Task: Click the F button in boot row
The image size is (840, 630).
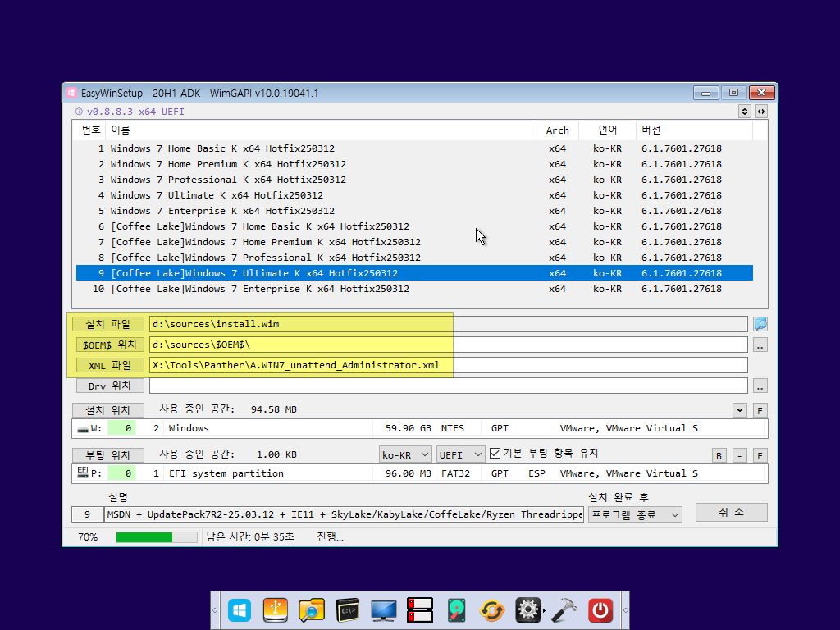Action: tap(760, 455)
